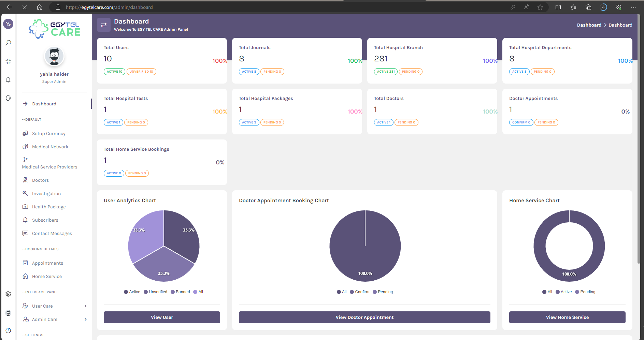644x340 pixels.
Task: Open Investigation menu item
Action: [46, 193]
